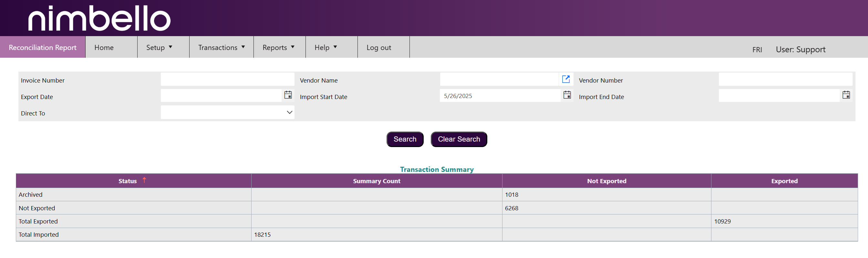Click the nimbello logo
The width and height of the screenshot is (868, 258).
click(x=99, y=18)
